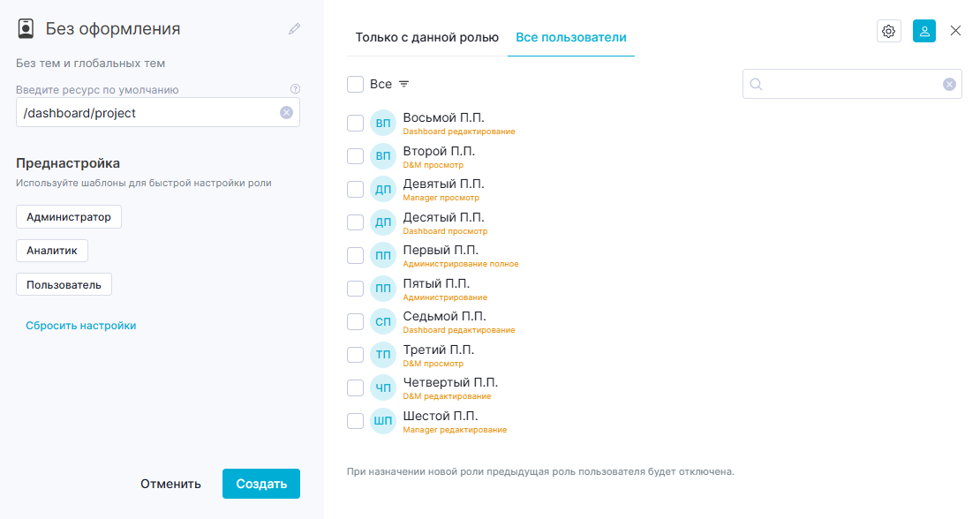This screenshot has width=980, height=519.
Task: Click the ШП avatar of Шестой П.П.
Action: coord(383,421)
